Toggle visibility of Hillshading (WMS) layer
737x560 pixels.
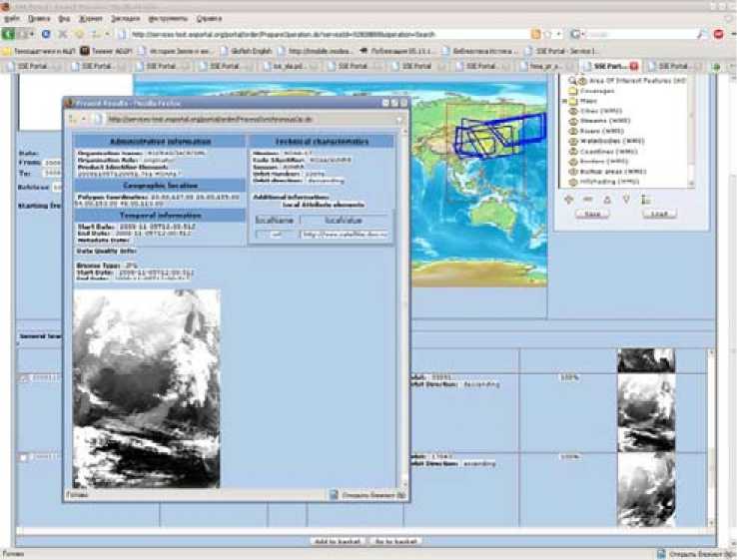[573, 182]
